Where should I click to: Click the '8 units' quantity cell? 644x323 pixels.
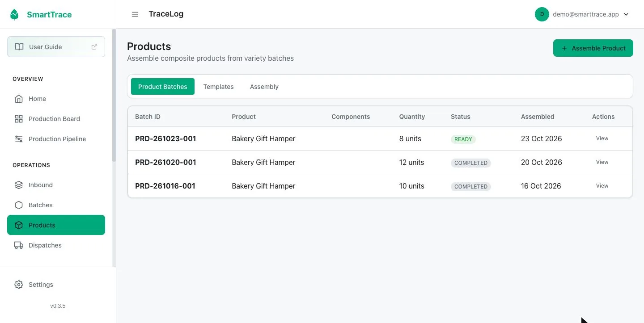pos(410,138)
